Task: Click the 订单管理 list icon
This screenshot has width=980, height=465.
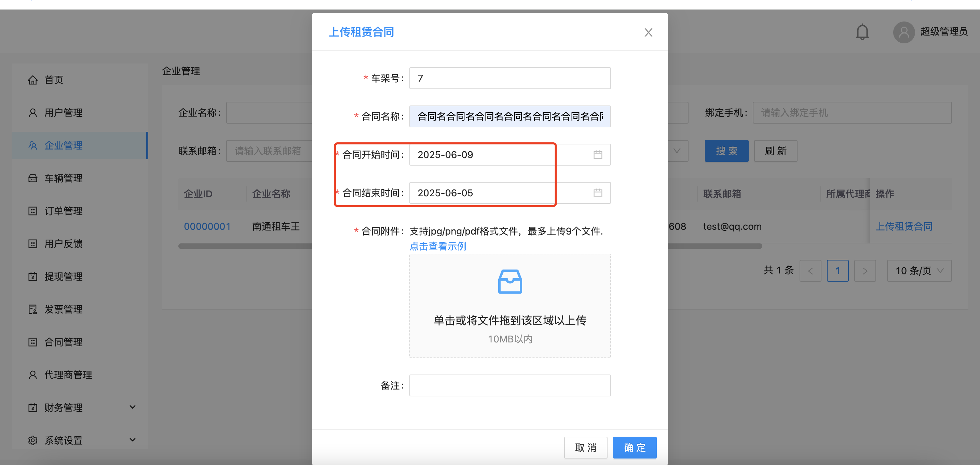Action: tap(33, 211)
